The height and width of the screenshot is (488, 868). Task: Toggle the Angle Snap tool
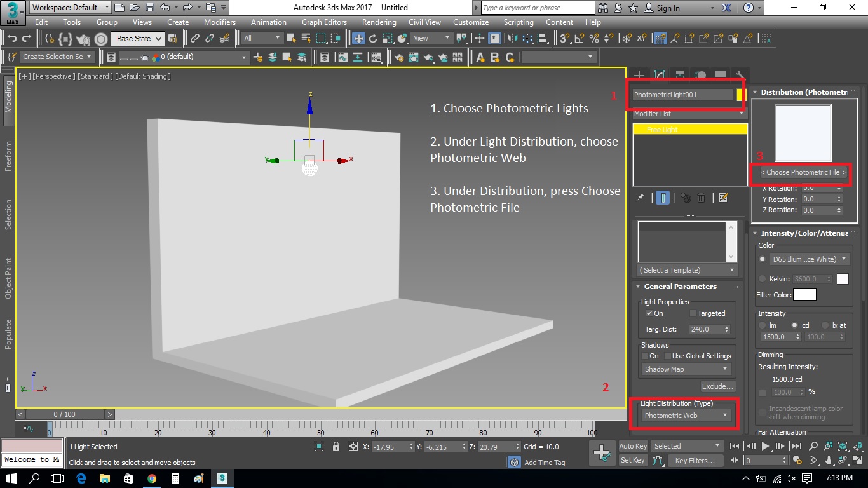579,38
